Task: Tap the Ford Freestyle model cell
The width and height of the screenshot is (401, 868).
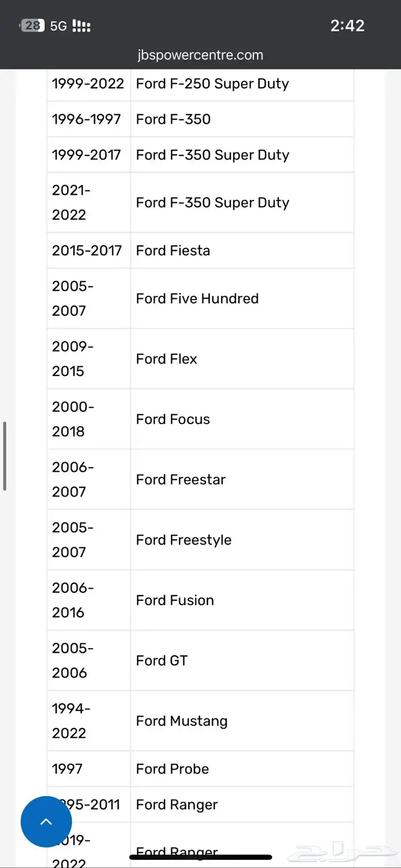Action: click(184, 540)
